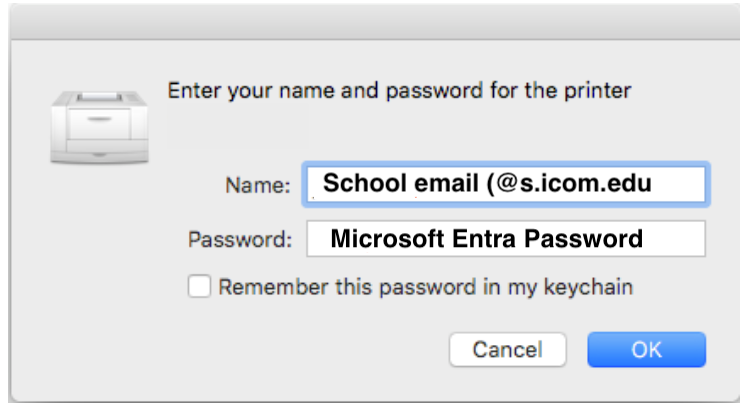Confirm the dialog with the OK button
This screenshot has width=746, height=406.
pos(646,350)
